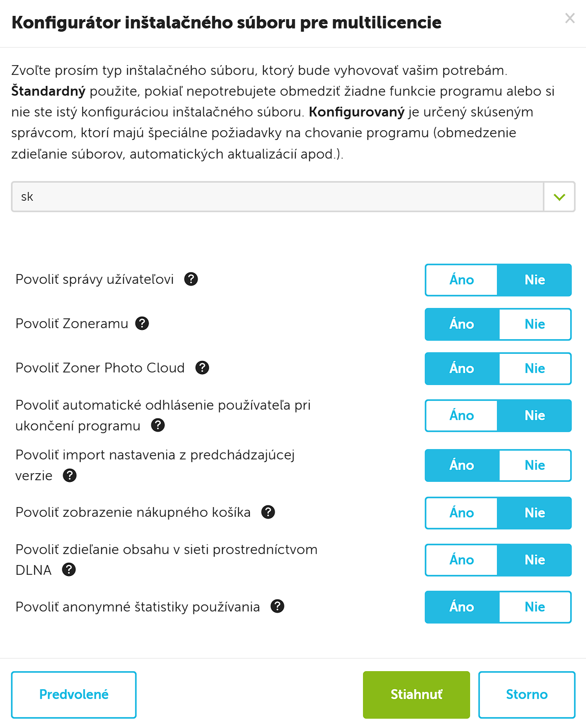586x728 pixels.
Task: Set Povoliť správy užívateľovi to Áno
Action: tap(461, 280)
